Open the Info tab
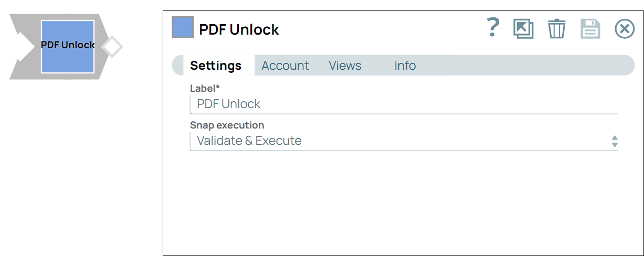 click(x=405, y=66)
